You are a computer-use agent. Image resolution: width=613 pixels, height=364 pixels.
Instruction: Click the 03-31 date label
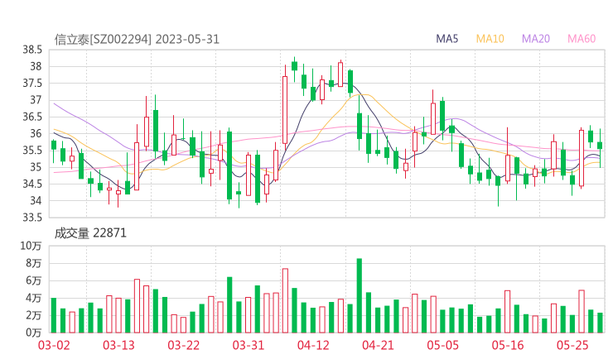click(249, 345)
